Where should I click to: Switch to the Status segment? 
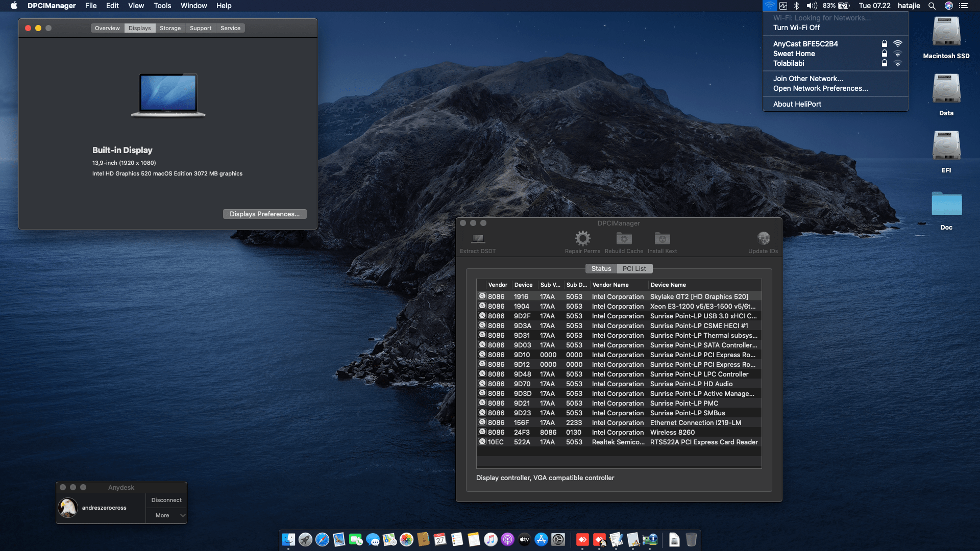click(x=601, y=268)
